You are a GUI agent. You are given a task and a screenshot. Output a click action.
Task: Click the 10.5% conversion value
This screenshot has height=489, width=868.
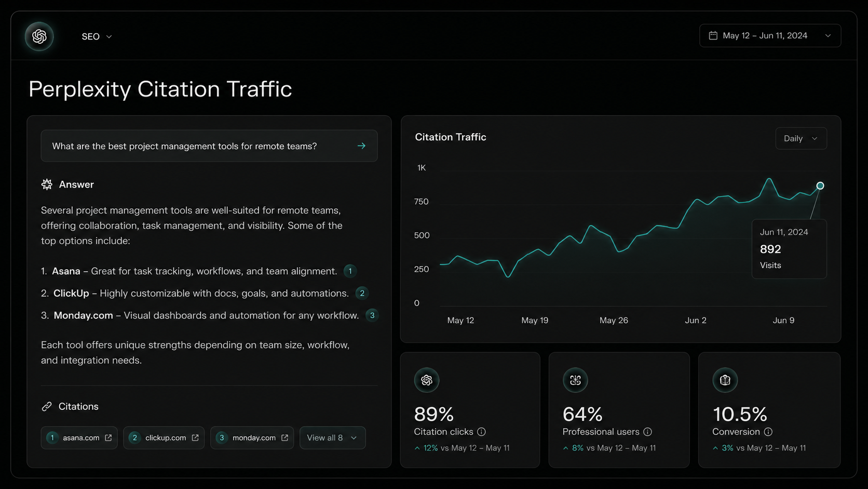point(740,414)
